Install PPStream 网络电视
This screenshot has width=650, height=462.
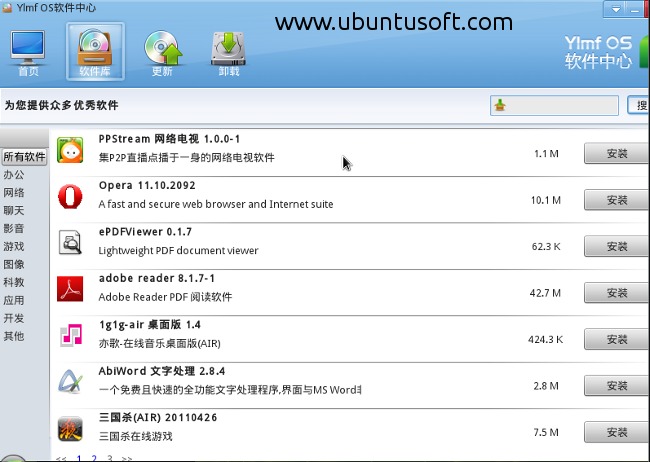click(x=616, y=153)
